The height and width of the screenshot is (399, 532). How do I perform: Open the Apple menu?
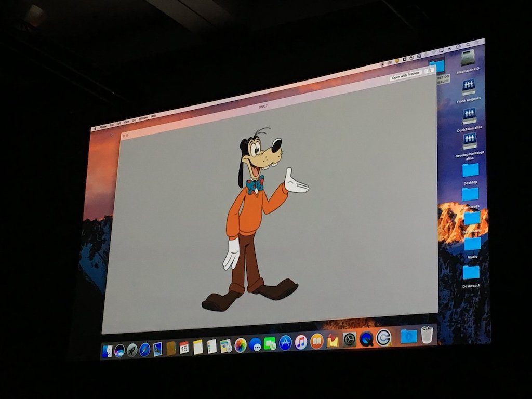pos(95,128)
